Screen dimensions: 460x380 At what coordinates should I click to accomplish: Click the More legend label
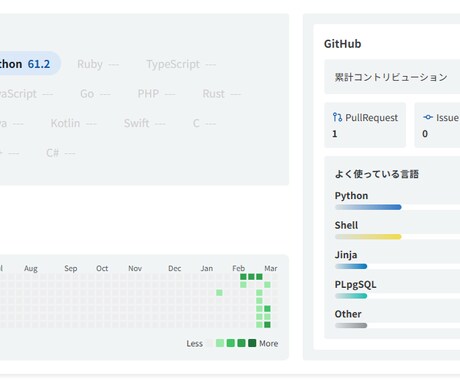269,344
